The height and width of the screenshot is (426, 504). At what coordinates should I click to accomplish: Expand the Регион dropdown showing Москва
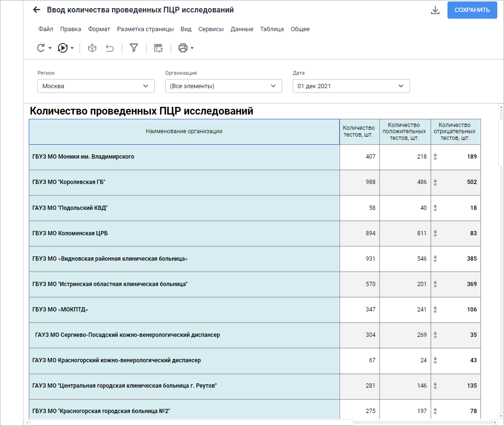pos(96,86)
